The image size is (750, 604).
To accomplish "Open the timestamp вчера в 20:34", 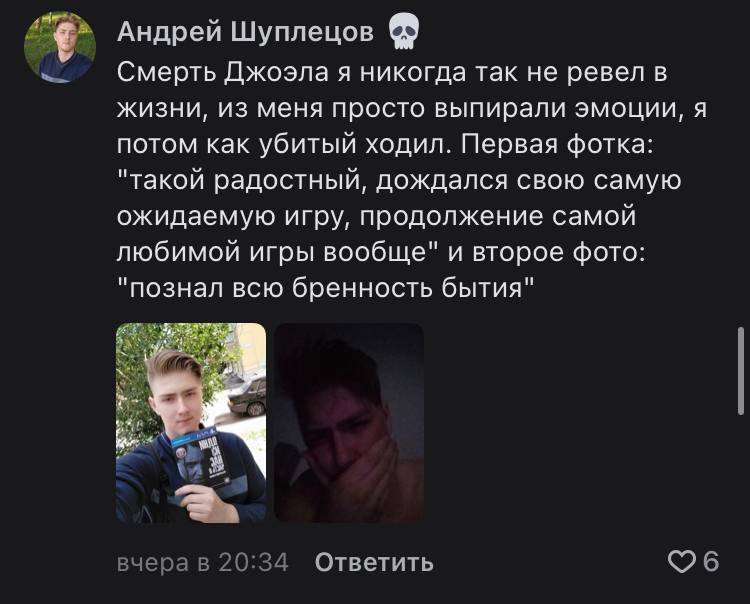I will [203, 562].
